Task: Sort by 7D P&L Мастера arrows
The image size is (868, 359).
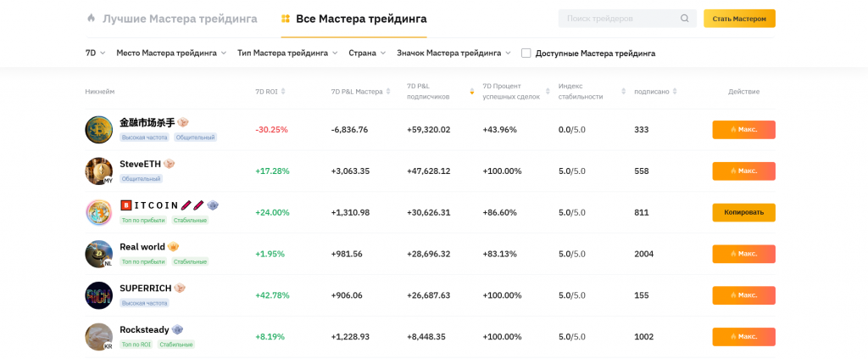Action: click(388, 92)
